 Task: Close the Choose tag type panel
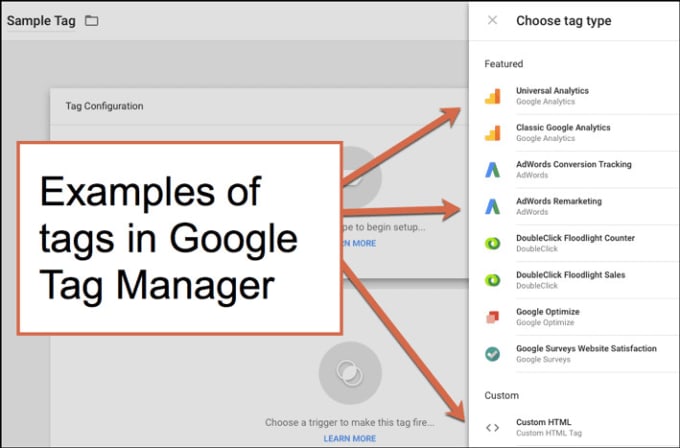tap(492, 20)
